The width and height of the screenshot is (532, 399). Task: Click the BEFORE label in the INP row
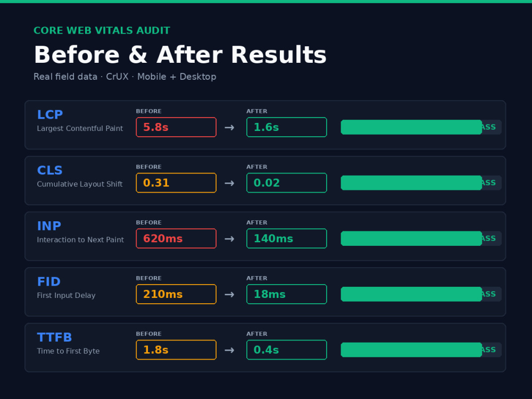click(x=148, y=222)
